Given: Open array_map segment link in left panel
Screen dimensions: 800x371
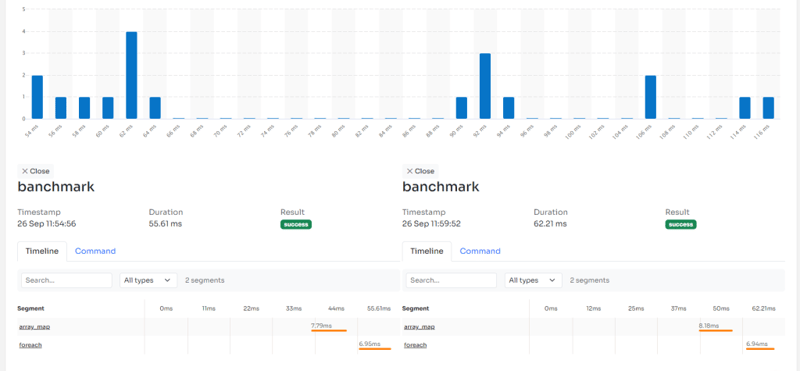Looking at the screenshot, I should [x=35, y=327].
